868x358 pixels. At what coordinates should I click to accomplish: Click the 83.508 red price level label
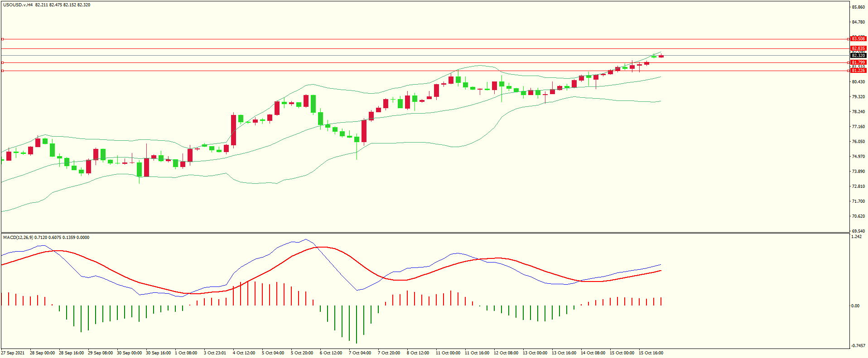pyautogui.click(x=858, y=39)
